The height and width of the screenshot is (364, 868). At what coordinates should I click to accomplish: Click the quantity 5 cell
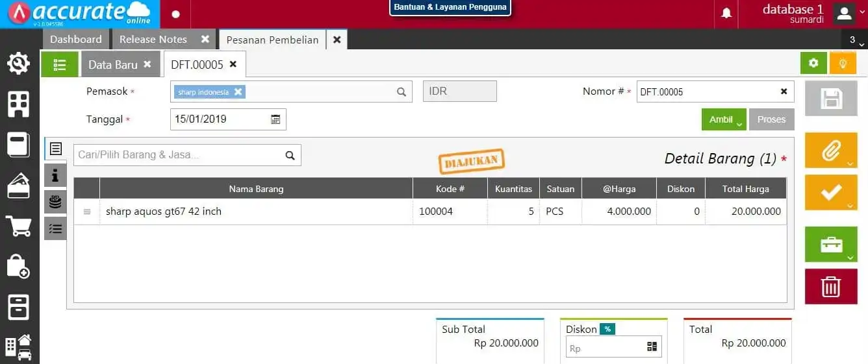click(x=513, y=212)
